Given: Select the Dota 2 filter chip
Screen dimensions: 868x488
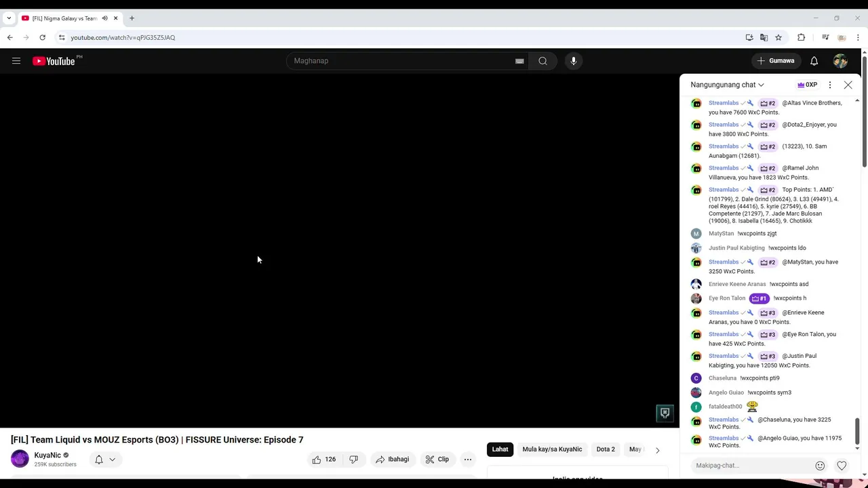Looking at the screenshot, I should (606, 449).
